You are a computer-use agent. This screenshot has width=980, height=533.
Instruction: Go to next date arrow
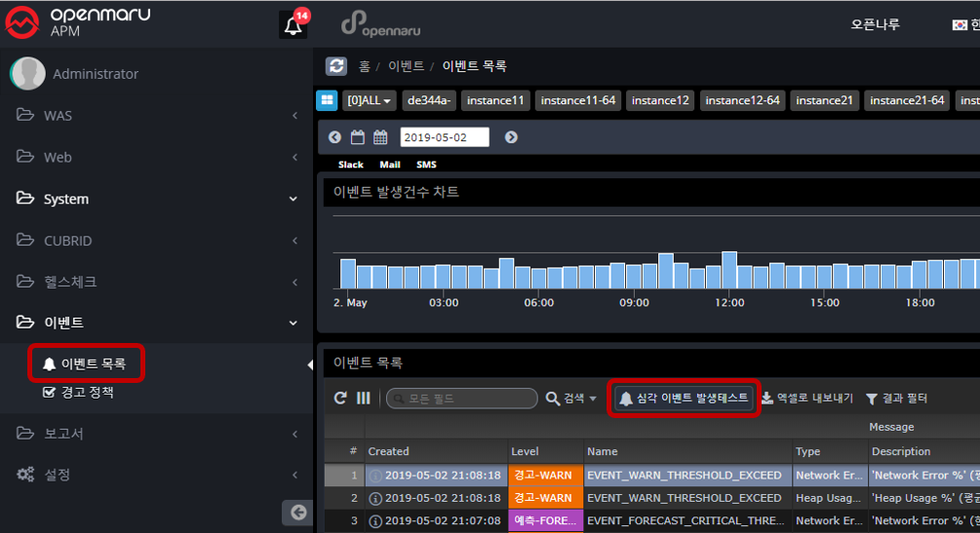[511, 137]
